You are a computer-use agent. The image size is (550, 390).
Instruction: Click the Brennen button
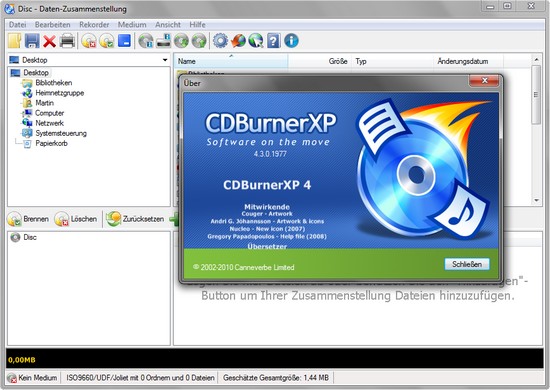(28, 219)
